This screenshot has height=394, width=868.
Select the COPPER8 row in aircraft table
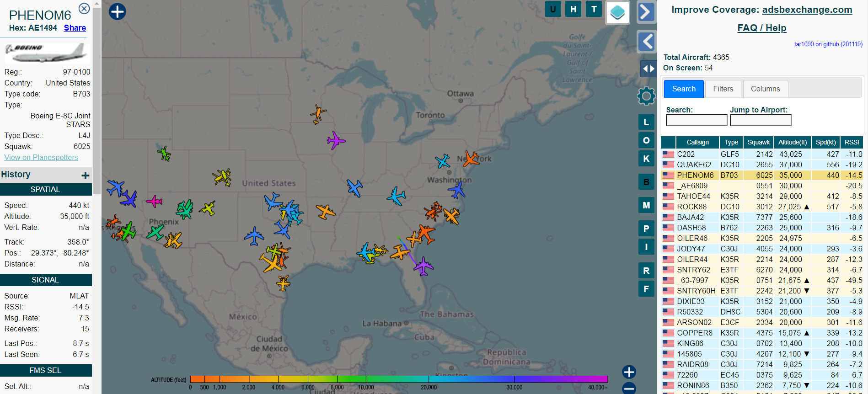(762, 333)
